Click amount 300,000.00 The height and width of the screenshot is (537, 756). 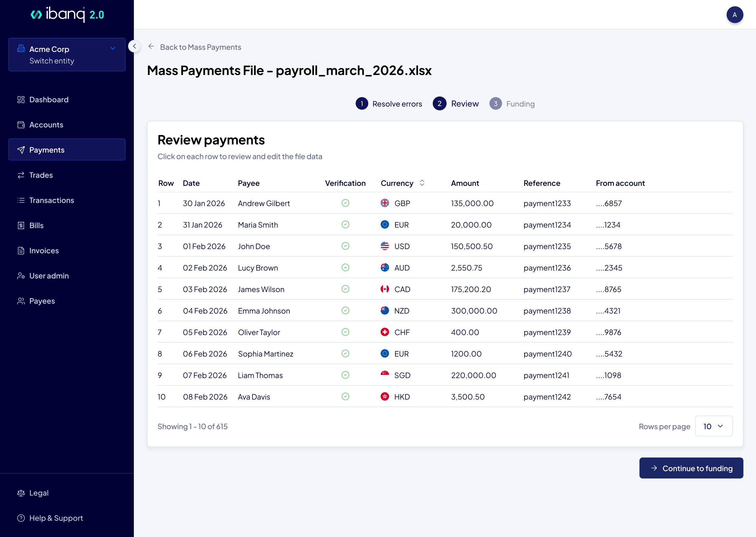pyautogui.click(x=474, y=311)
